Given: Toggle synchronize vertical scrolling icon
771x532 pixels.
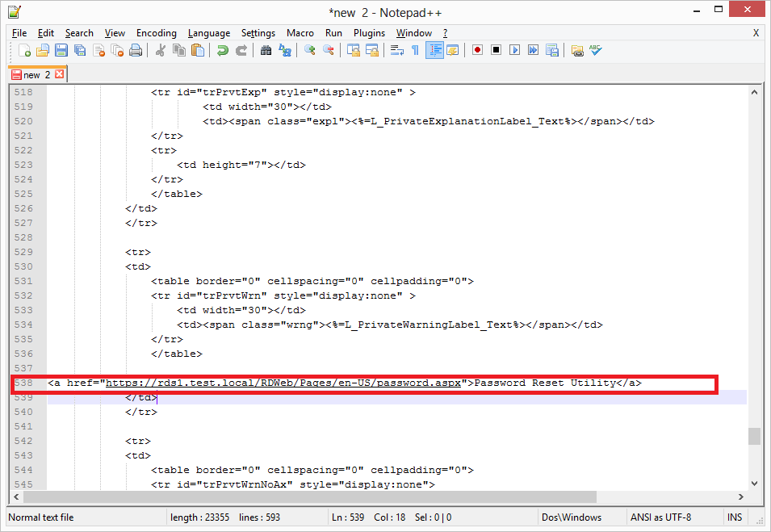Looking at the screenshot, I should [354, 50].
